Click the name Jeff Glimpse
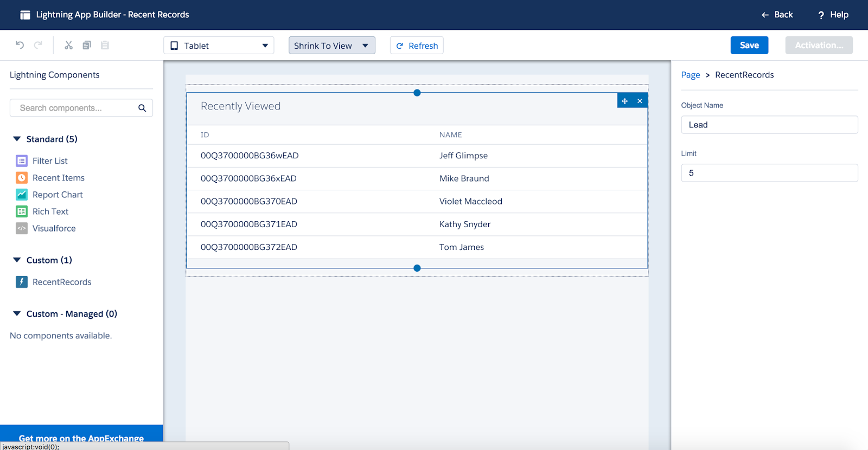 [463, 156]
